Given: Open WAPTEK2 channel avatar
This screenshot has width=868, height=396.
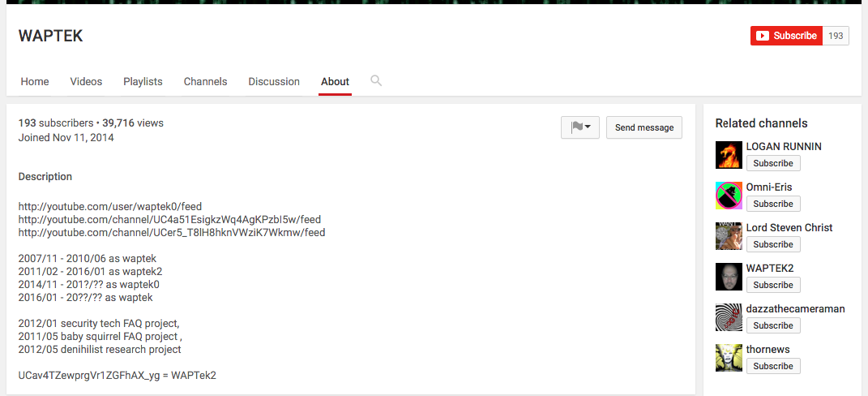Looking at the screenshot, I should 729,276.
